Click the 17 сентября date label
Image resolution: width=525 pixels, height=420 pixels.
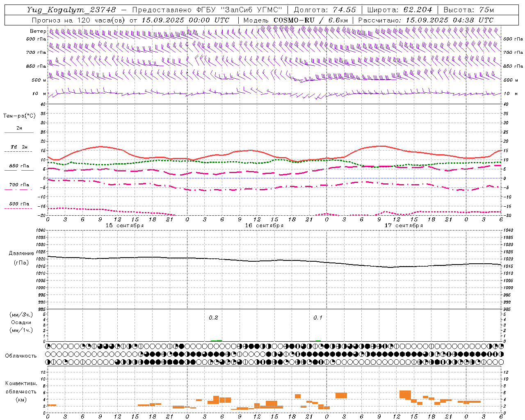(x=404, y=226)
